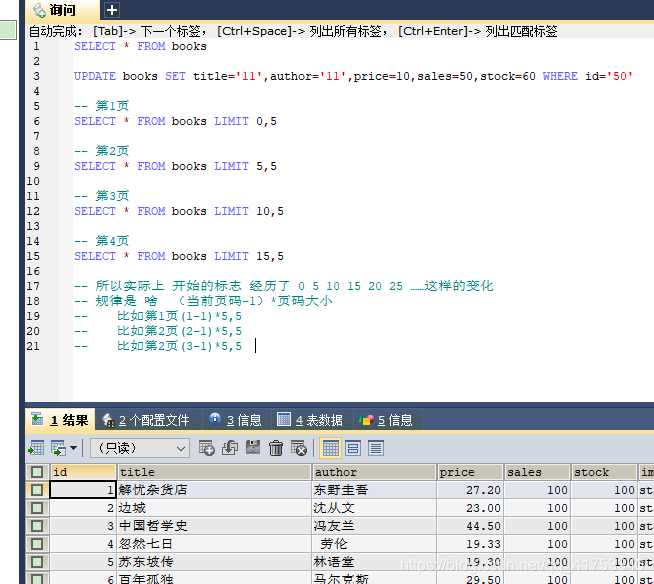Click the author column header
Screen dimensions: 654x584
click(x=374, y=472)
